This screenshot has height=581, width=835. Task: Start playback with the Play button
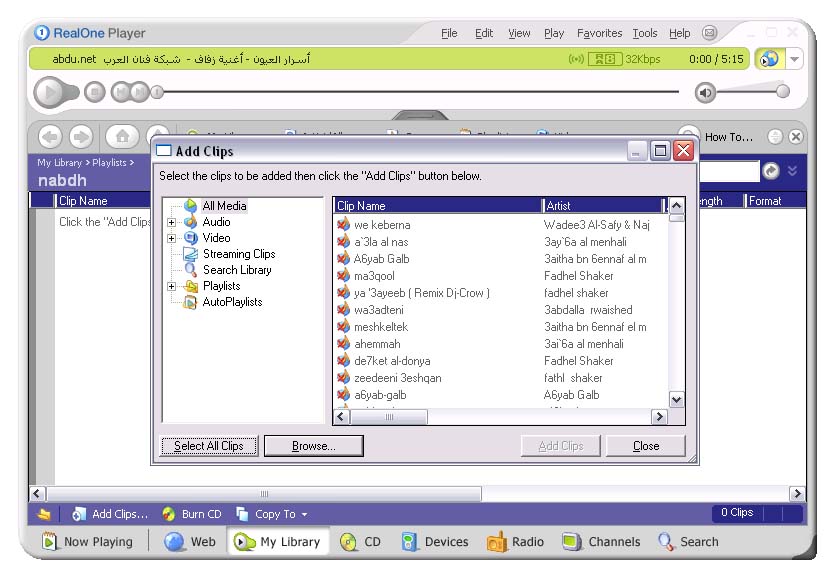(x=51, y=93)
